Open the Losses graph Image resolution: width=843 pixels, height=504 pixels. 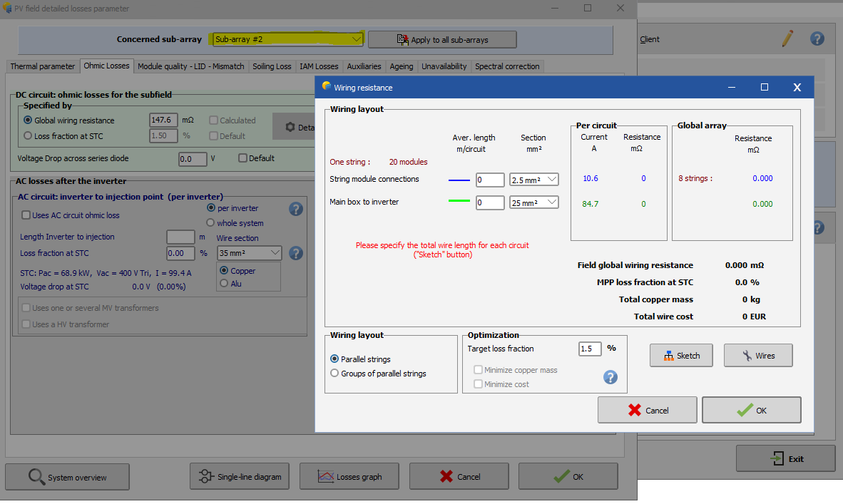point(349,477)
